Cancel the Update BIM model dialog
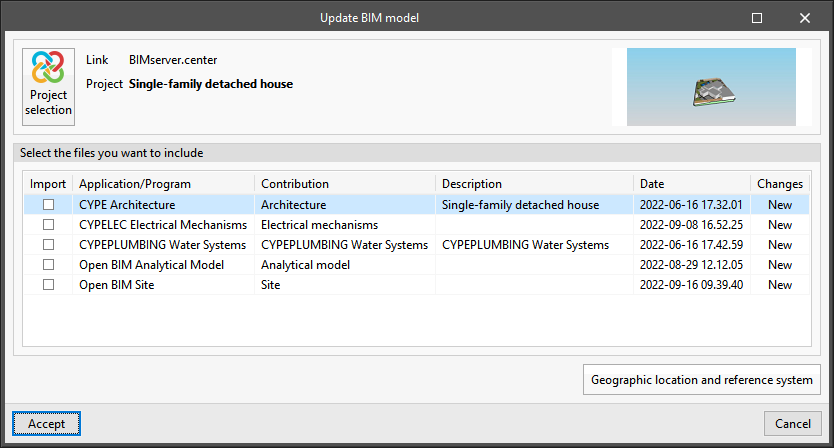This screenshot has height=448, width=834. (792, 424)
